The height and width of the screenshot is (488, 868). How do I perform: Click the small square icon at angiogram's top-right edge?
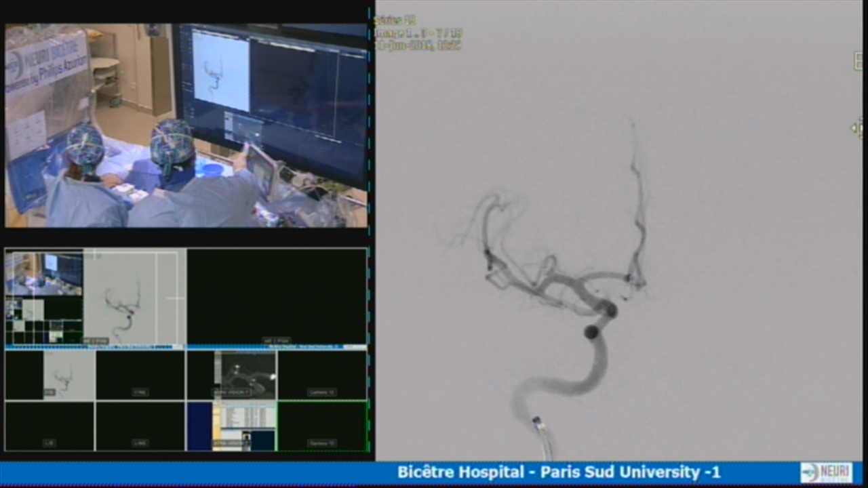click(859, 61)
